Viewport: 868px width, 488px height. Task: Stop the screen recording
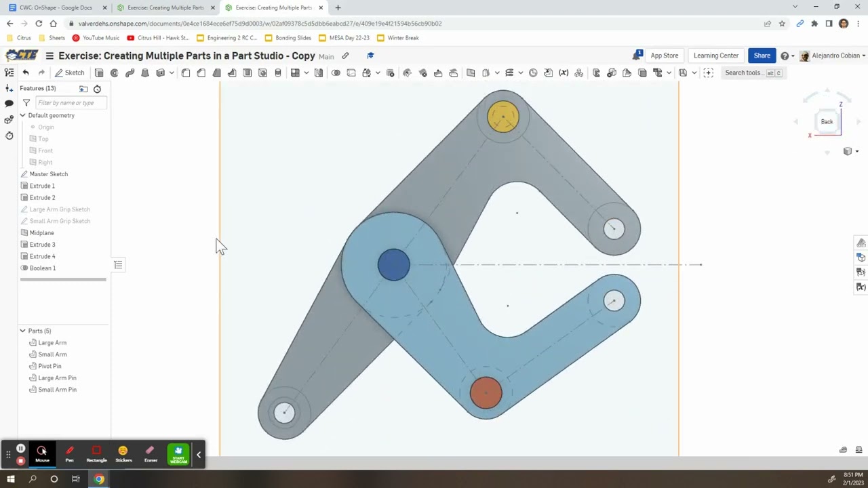20,461
